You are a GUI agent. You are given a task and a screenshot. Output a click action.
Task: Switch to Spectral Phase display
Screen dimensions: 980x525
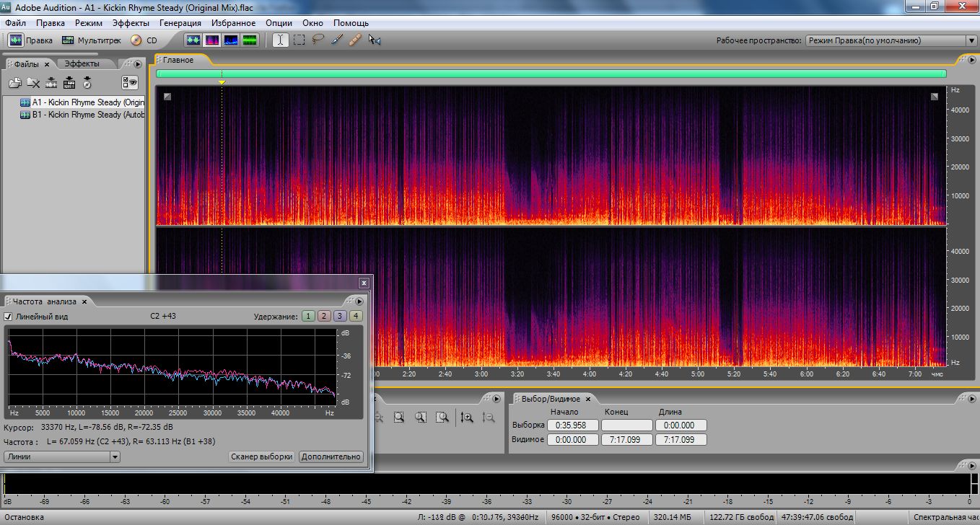[x=250, y=40]
